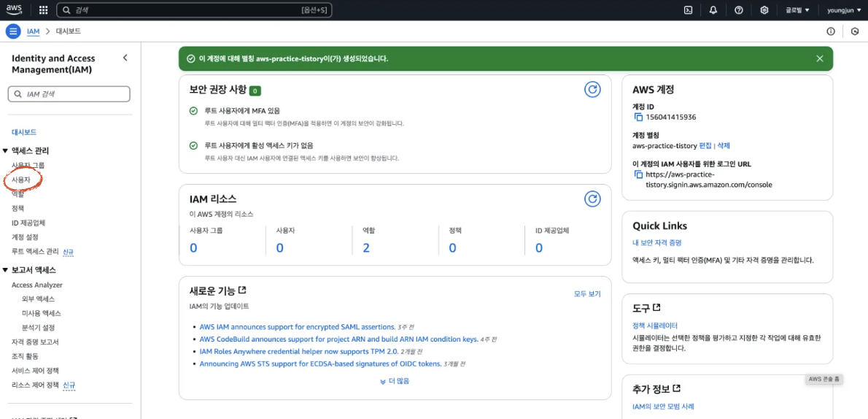Click the hexagon icon at far right
The height and width of the screenshot is (419, 868).
855,31
